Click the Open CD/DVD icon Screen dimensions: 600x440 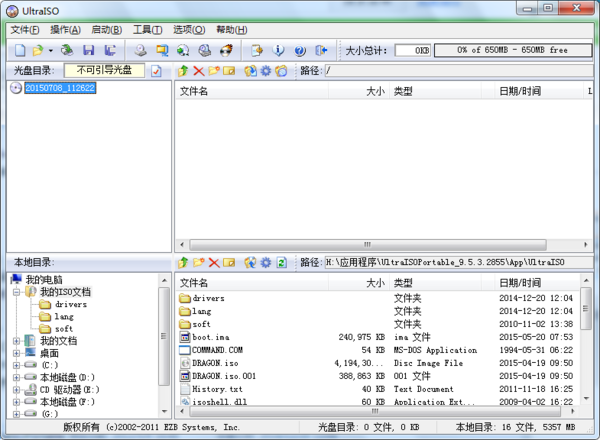tap(67, 50)
